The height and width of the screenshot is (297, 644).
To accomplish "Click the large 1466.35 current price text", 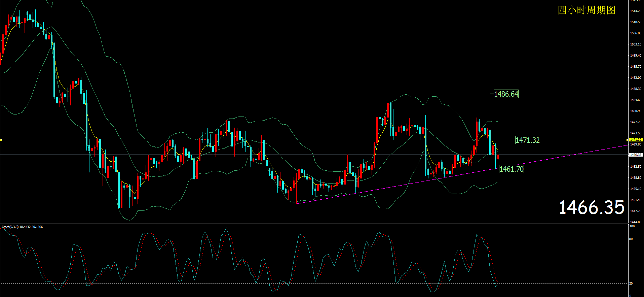I will coord(592,207).
